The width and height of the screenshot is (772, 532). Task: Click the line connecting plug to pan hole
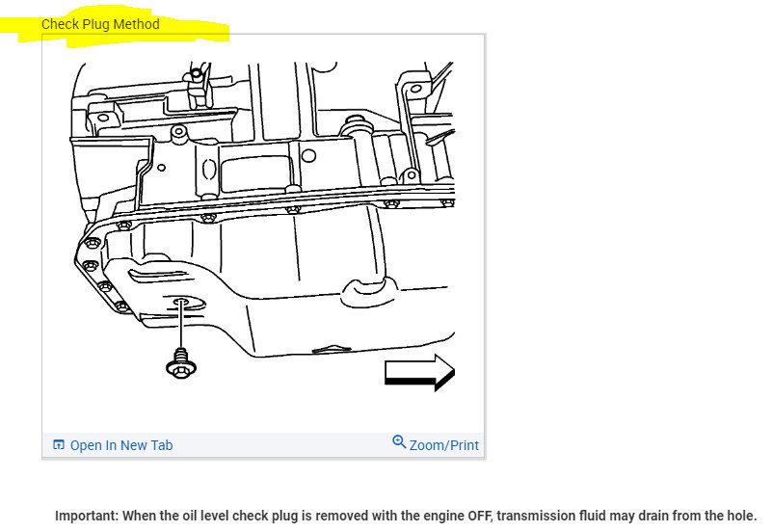click(x=181, y=325)
